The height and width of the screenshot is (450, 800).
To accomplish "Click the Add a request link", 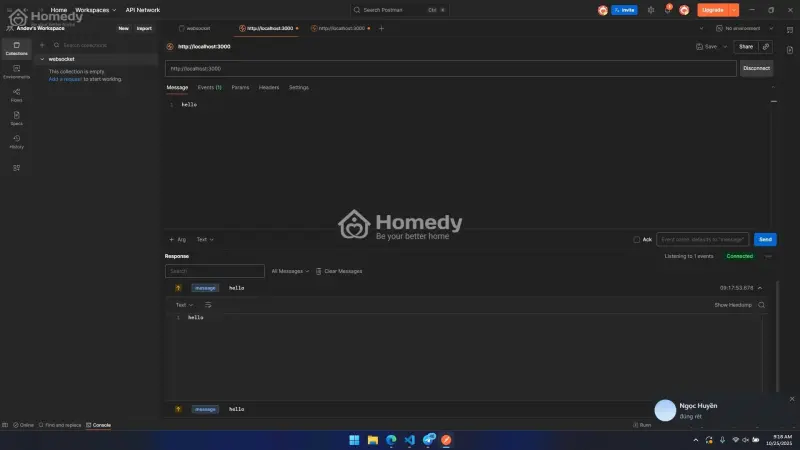I will (x=65, y=80).
